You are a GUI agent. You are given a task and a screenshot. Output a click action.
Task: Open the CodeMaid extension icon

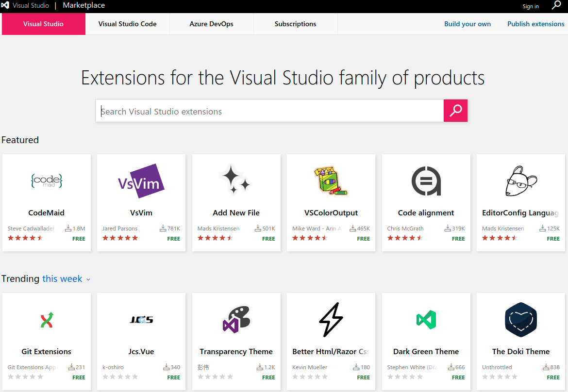pos(46,181)
